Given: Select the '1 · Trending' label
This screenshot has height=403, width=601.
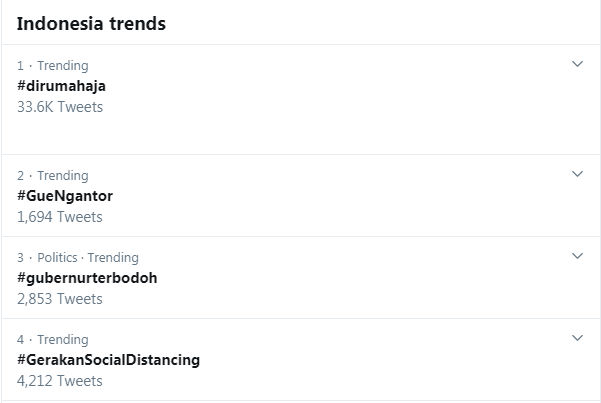Looking at the screenshot, I should click(53, 66).
